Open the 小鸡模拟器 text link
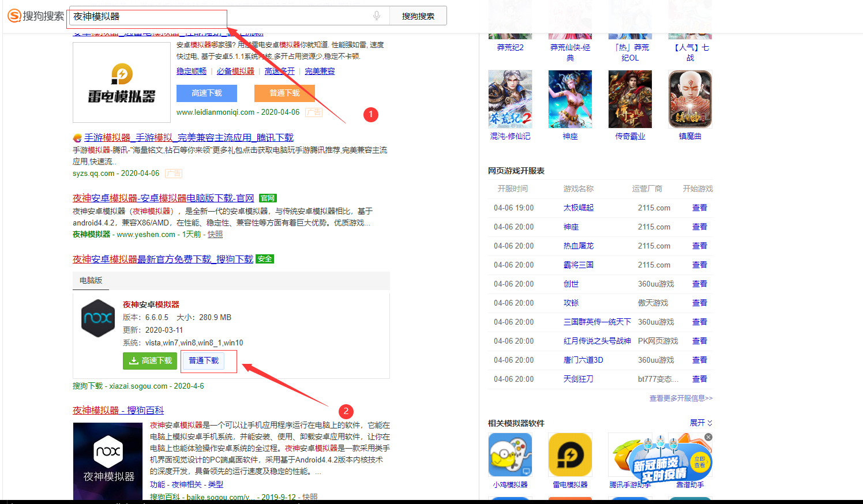Image resolution: width=863 pixels, height=504 pixels. 510,484
